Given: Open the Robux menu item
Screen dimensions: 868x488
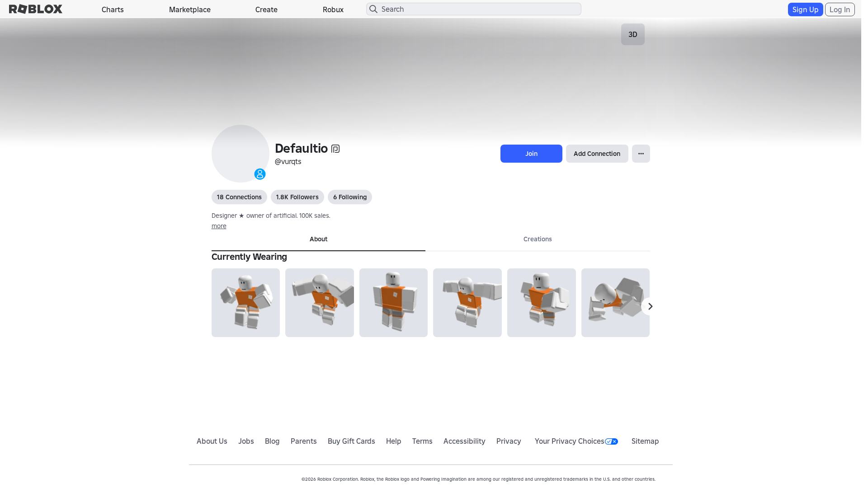Looking at the screenshot, I should [x=333, y=9].
